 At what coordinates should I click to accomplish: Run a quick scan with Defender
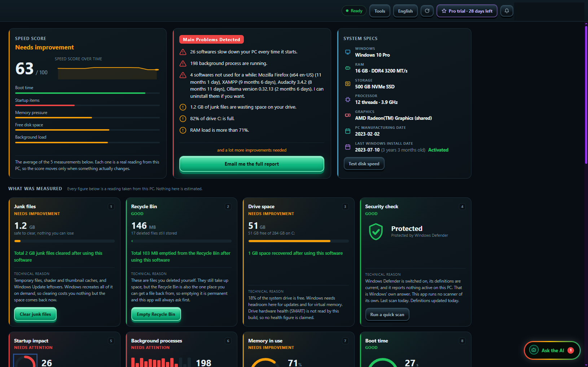click(x=387, y=314)
